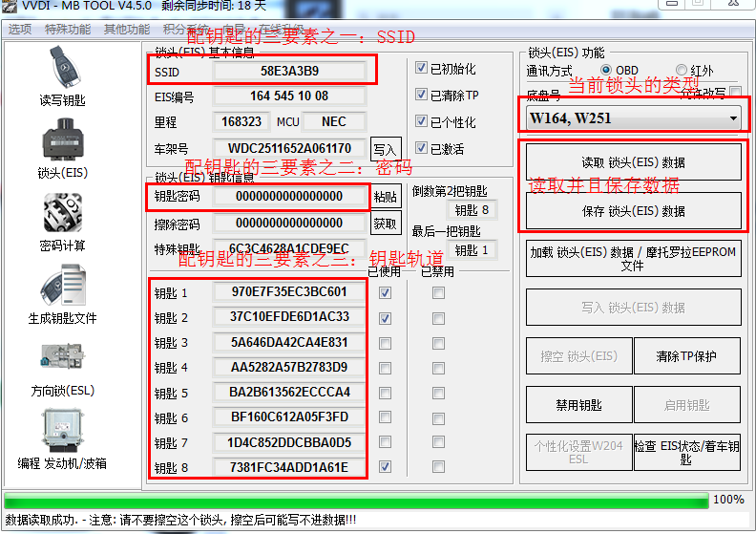Select the 红外 infrared radio button
The image size is (756, 534).
682,70
